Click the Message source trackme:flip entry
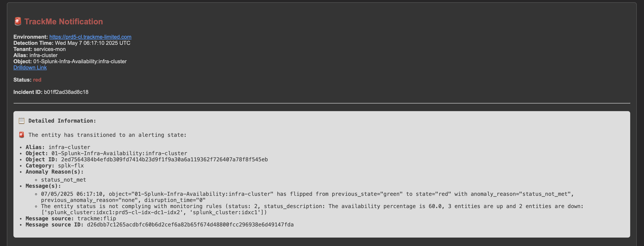The width and height of the screenshot is (644, 246). pyautogui.click(x=71, y=218)
